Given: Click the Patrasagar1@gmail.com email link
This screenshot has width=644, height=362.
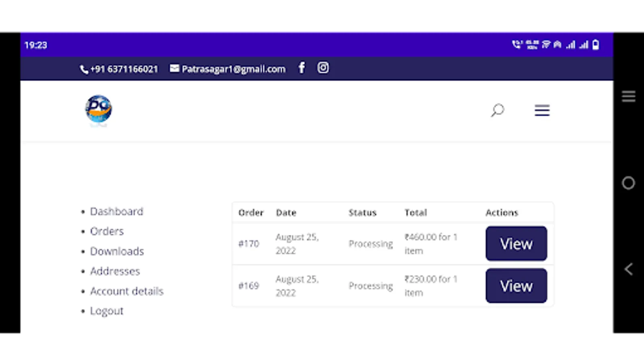Looking at the screenshot, I should point(233,69).
